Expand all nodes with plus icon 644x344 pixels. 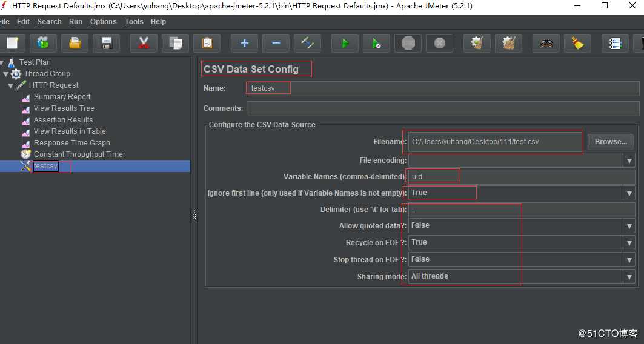click(x=244, y=43)
